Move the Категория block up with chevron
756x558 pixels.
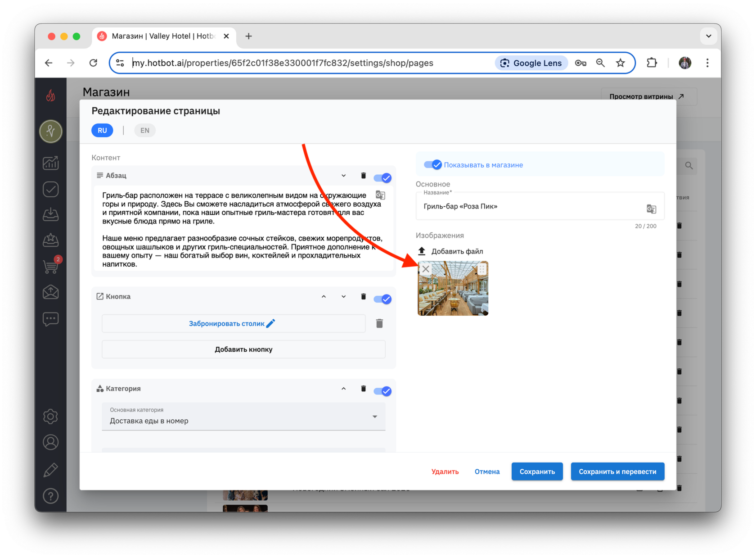[x=343, y=389]
